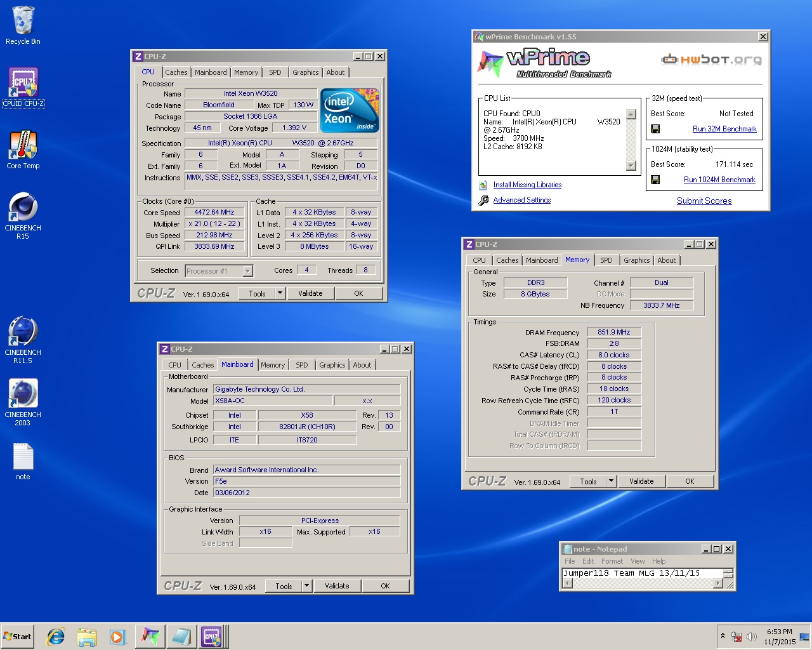The width and height of the screenshot is (812, 650).
Task: Click the save icon under 1024M stability test
Action: 655,180
